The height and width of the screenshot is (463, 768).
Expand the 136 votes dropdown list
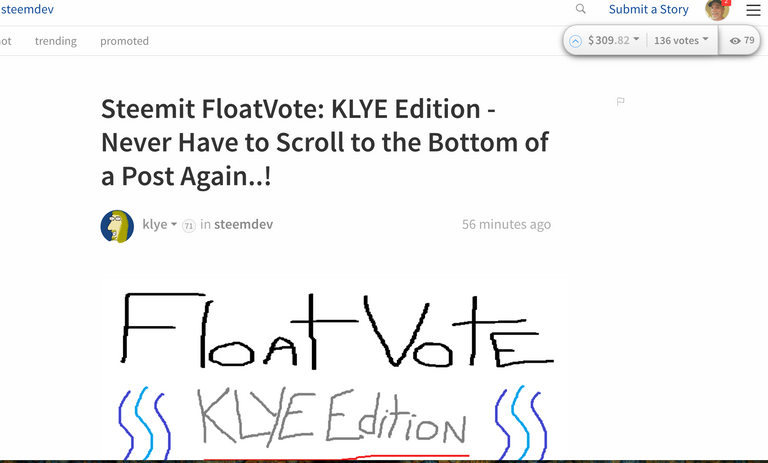(x=681, y=40)
